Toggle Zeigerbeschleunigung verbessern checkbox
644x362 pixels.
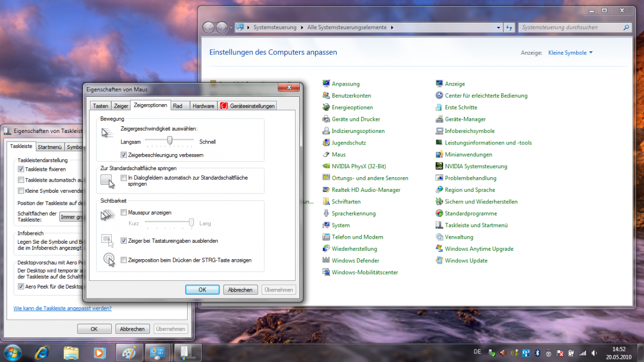coord(124,155)
